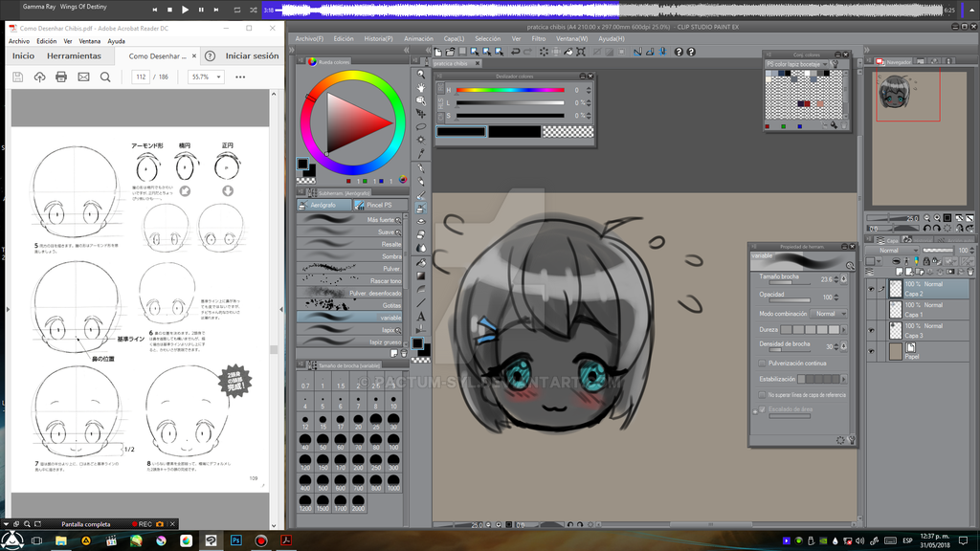
Task: Increase the Tamaño brocha stepper value
Action: 836,277
